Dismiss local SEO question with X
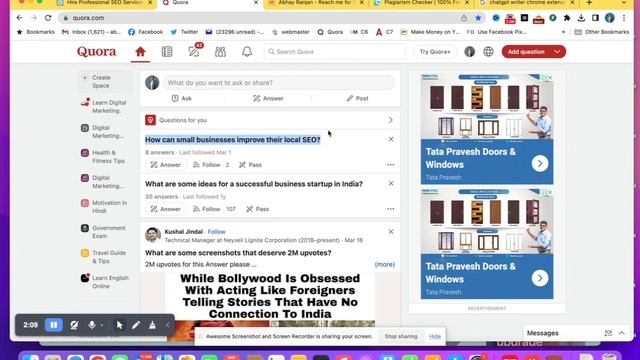The image size is (640, 360). pos(391,139)
